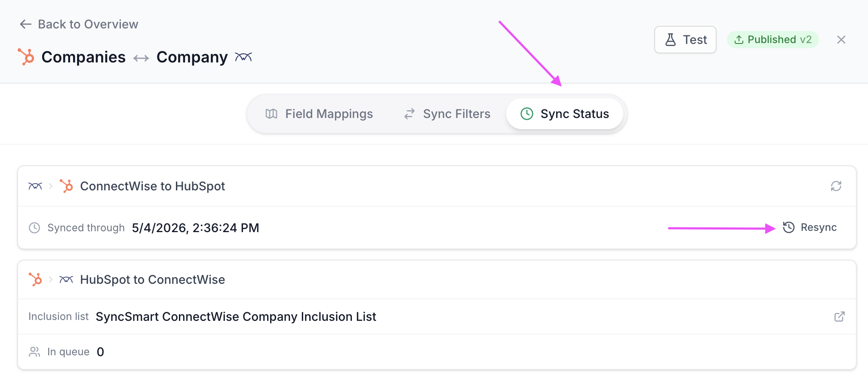Click the Companies heading text
The image size is (868, 385).
[83, 57]
